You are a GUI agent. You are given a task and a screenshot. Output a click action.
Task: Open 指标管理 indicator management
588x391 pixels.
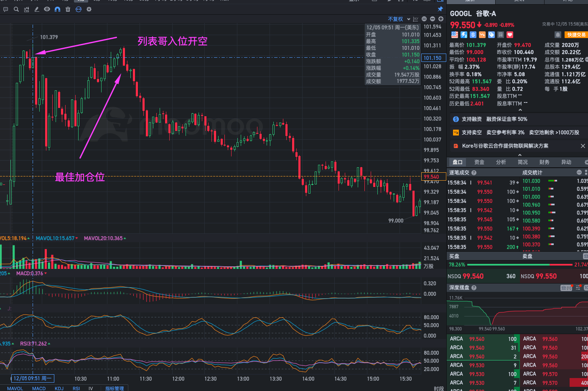(115, 388)
